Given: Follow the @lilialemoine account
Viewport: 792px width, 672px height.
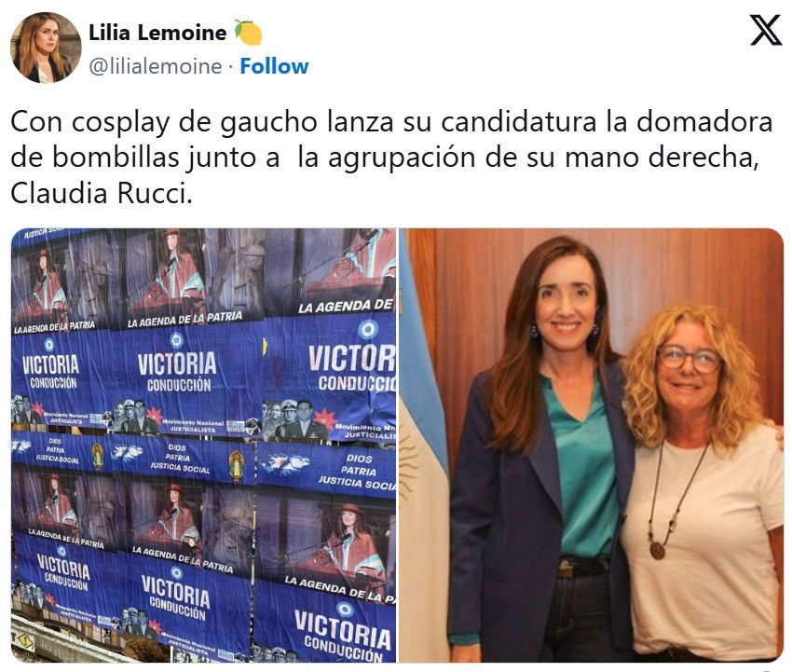Looking at the screenshot, I should click(274, 66).
